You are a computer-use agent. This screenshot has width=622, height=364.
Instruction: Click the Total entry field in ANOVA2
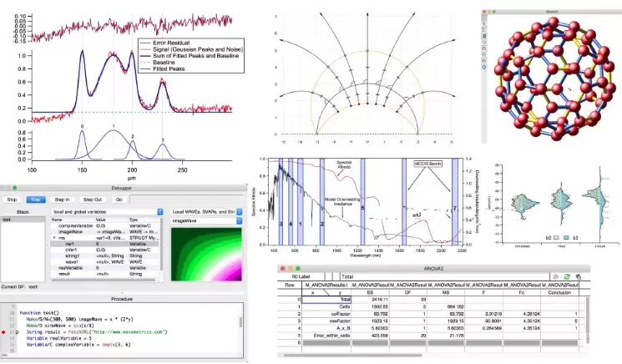[x=444, y=277]
